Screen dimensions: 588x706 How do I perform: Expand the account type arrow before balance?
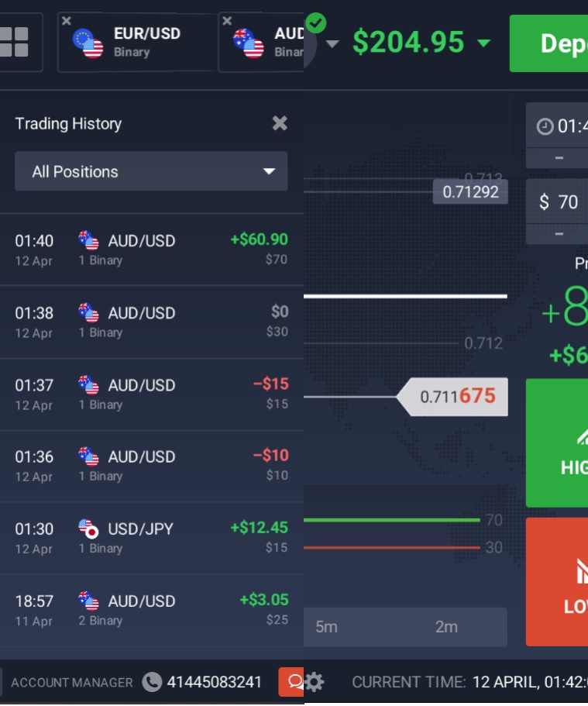(x=332, y=44)
